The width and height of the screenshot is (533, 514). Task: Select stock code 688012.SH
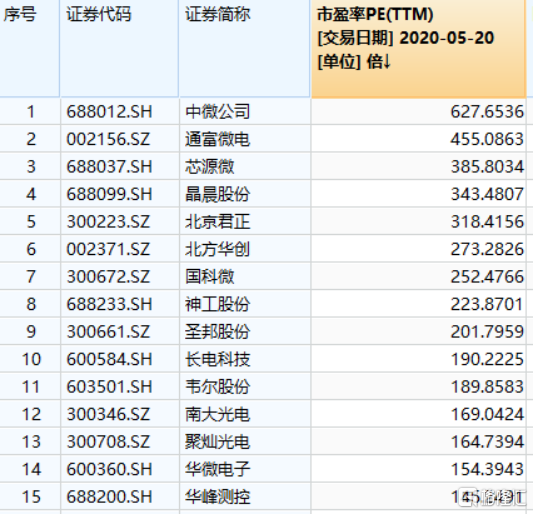click(x=109, y=112)
